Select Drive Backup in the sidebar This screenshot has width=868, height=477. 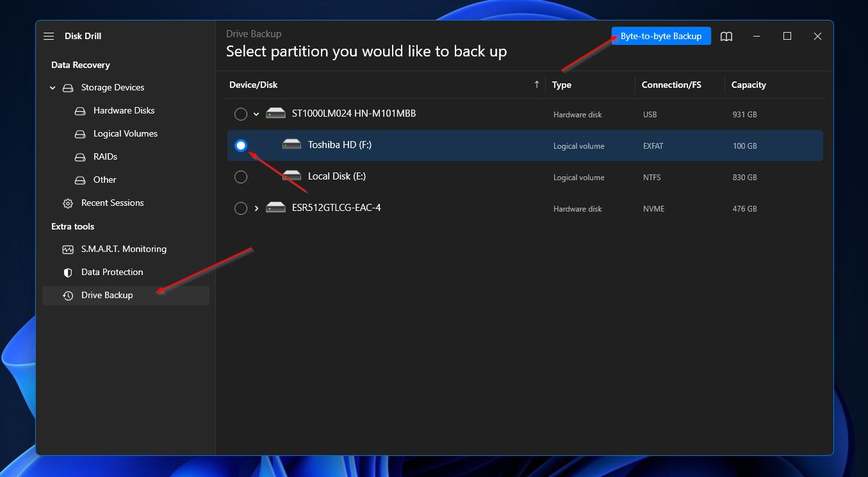(x=126, y=296)
